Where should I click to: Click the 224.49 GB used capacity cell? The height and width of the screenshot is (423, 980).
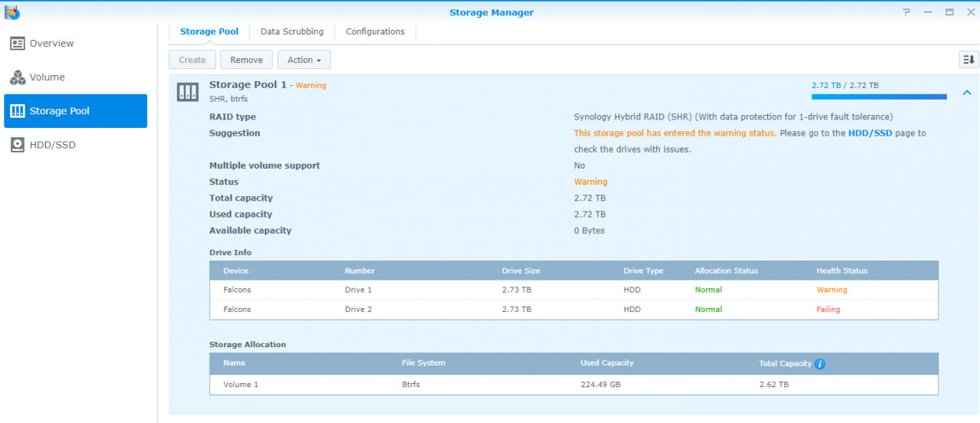pyautogui.click(x=600, y=385)
